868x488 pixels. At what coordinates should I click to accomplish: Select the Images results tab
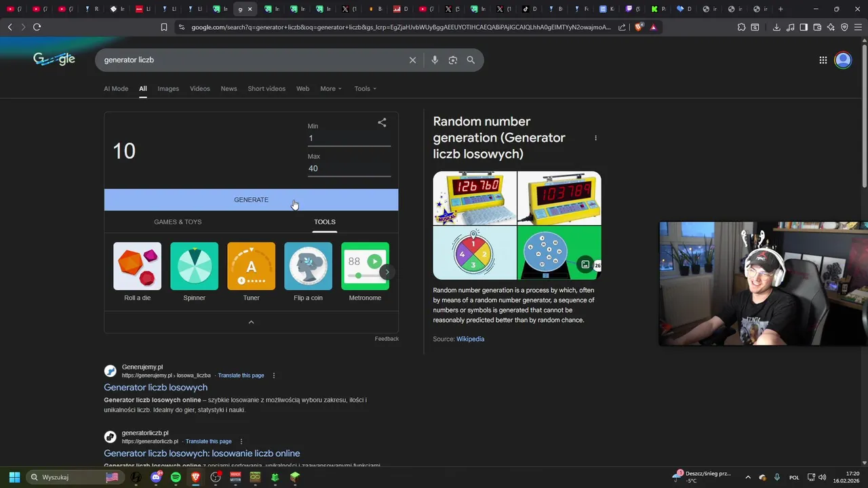tap(168, 89)
